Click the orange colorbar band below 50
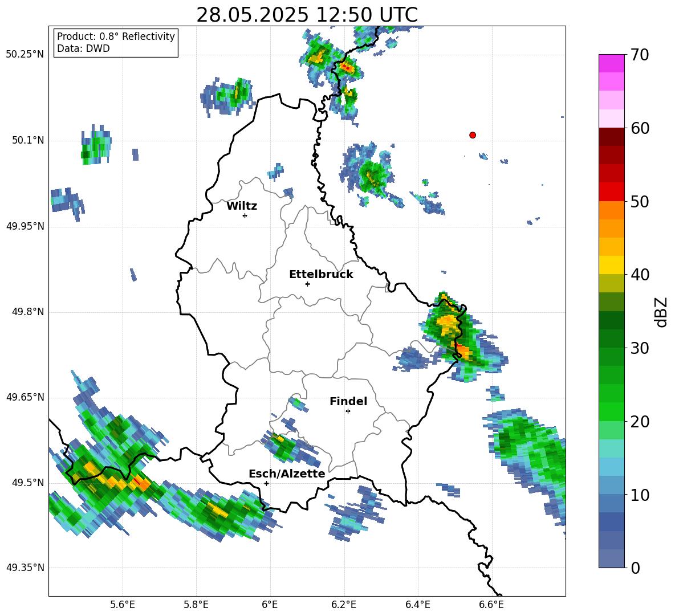675x616 pixels. click(611, 210)
